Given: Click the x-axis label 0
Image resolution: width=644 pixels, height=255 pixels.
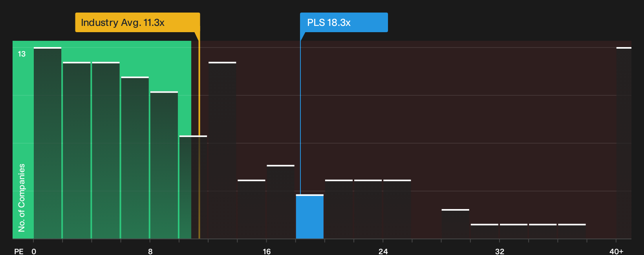Looking at the screenshot, I should pos(34,251).
